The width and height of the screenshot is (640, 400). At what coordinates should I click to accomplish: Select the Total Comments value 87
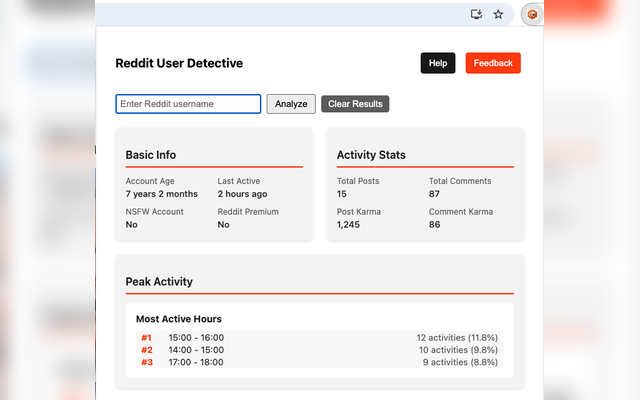tap(434, 194)
